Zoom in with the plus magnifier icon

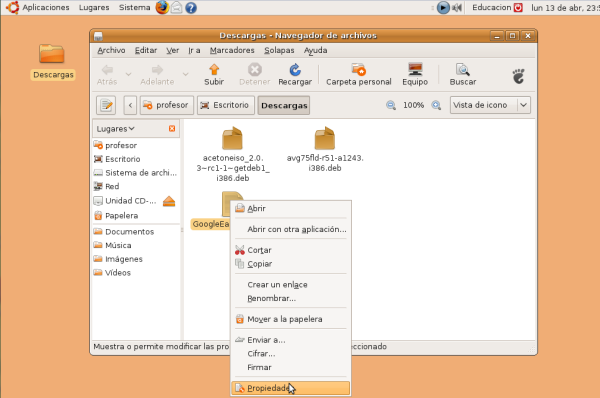[436, 105]
